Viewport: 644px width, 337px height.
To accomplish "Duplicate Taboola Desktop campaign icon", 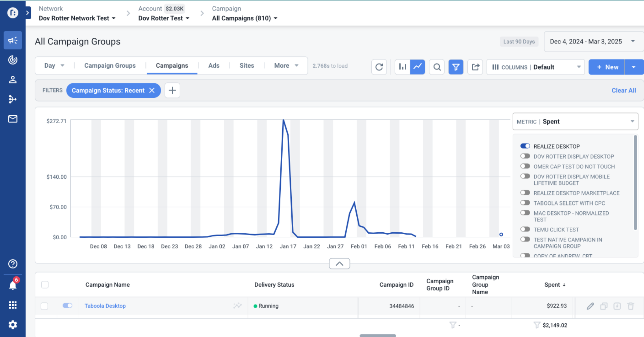I will [604, 306].
